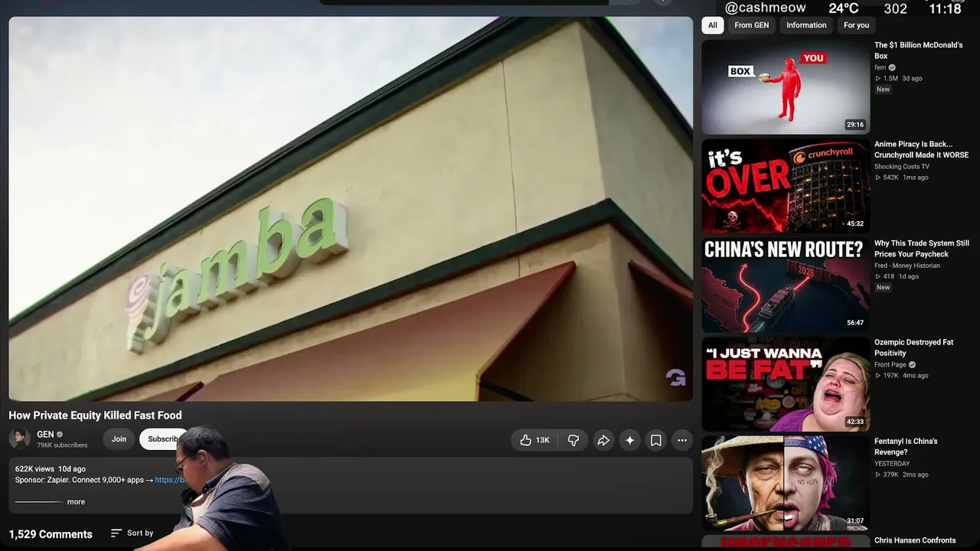Image resolution: width=980 pixels, height=551 pixels.
Task: Open GEN channel name link
Action: pyautogui.click(x=46, y=435)
